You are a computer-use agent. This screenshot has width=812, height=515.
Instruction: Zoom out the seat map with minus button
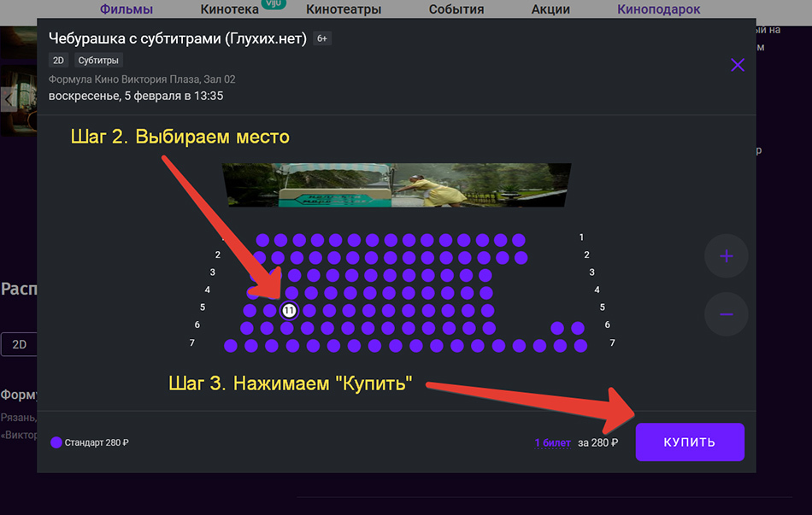(726, 314)
